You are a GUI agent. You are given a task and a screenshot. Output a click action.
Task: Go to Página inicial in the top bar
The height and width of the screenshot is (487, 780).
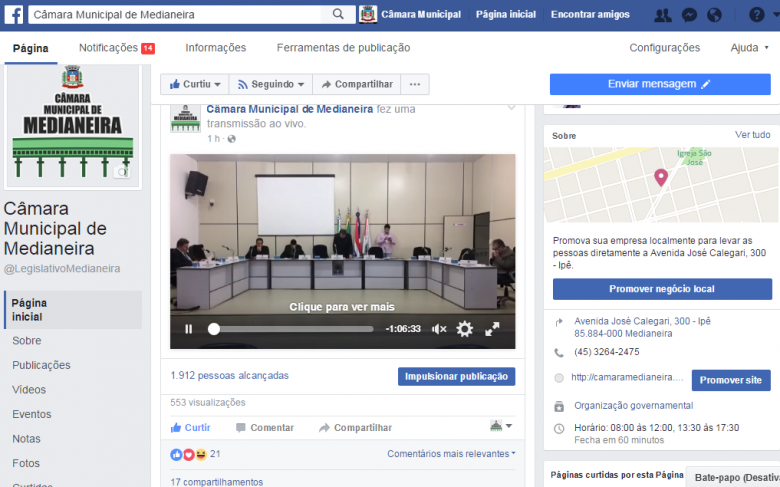tap(506, 14)
